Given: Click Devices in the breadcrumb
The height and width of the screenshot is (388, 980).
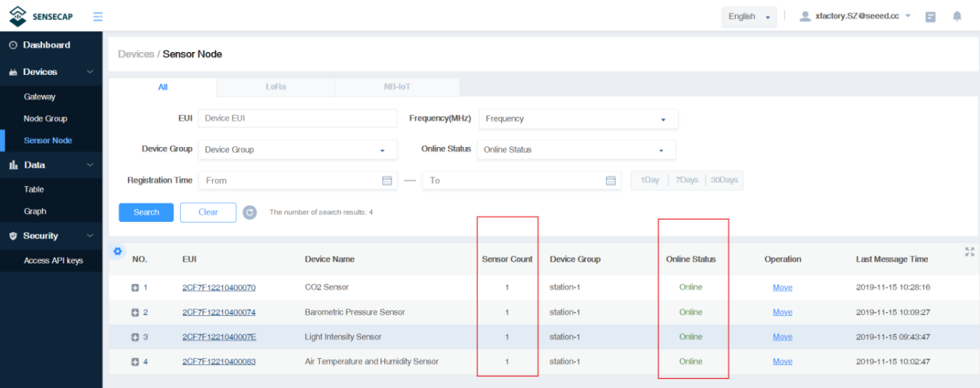Looking at the screenshot, I should 136,54.
